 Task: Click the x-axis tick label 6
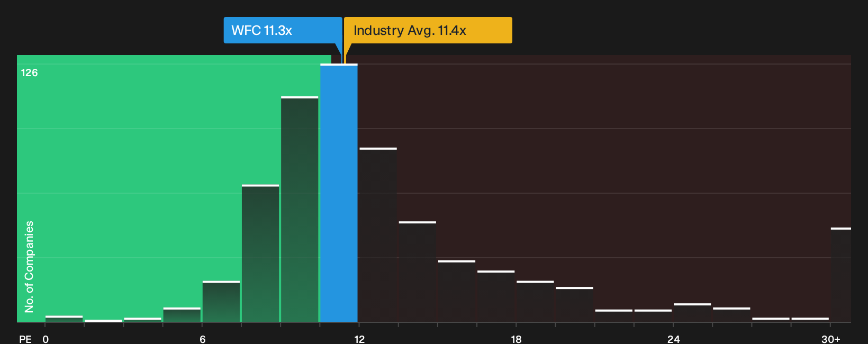click(203, 339)
